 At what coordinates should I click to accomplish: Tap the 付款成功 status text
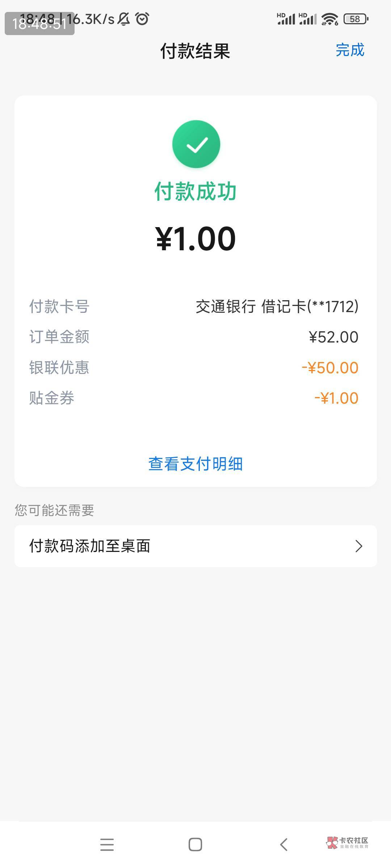pyautogui.click(x=195, y=191)
